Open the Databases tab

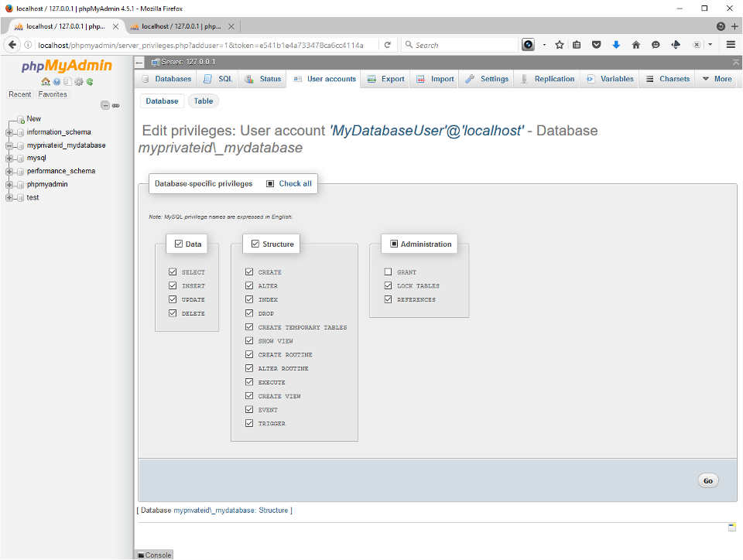pos(166,79)
